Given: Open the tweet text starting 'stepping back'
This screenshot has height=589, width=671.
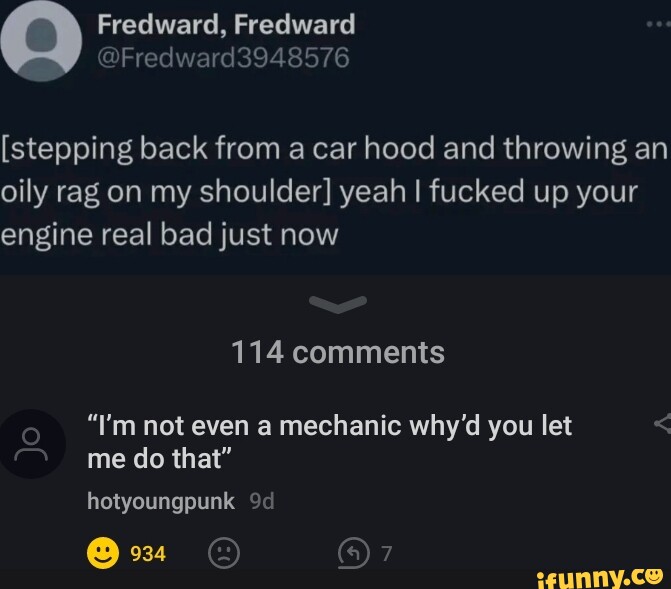Looking at the screenshot, I should click(x=335, y=191).
